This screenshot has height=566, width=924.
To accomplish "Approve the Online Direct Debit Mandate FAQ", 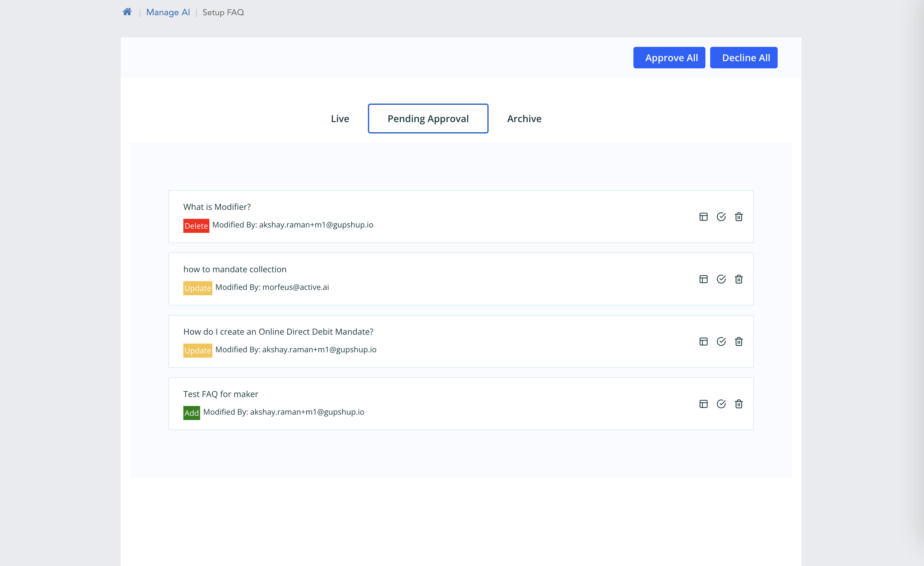I will [721, 342].
